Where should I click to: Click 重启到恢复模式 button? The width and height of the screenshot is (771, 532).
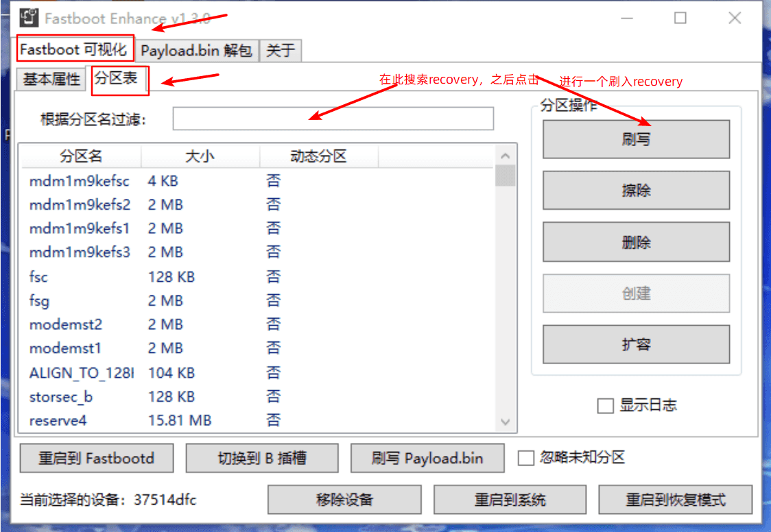click(675, 500)
